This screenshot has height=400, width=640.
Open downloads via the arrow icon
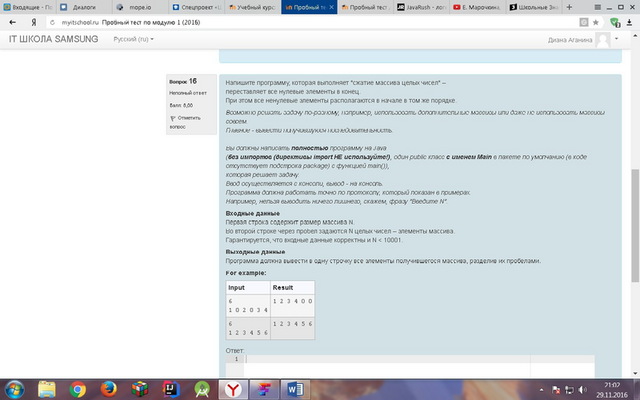(x=629, y=22)
